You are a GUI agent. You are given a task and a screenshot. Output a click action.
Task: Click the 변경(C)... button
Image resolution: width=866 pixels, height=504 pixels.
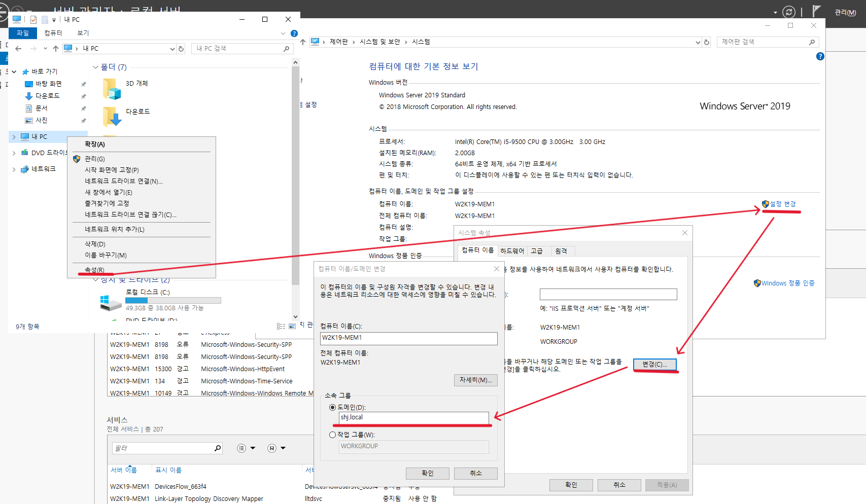point(654,364)
